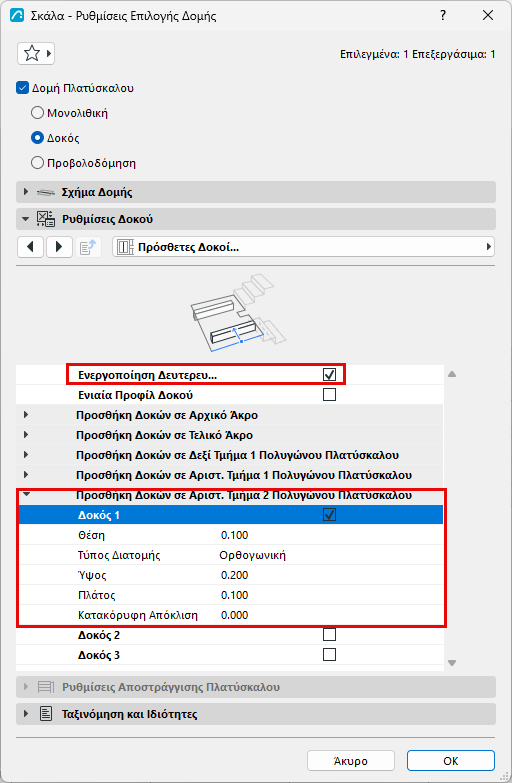Viewport: 512px width, 783px height.
Task: Click the landing beams preview illustration
Action: tap(238, 312)
